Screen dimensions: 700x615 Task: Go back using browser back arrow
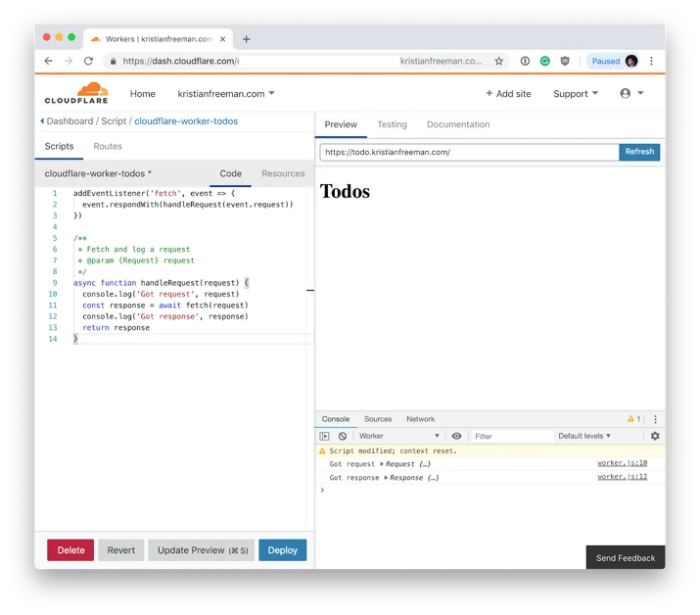(49, 61)
